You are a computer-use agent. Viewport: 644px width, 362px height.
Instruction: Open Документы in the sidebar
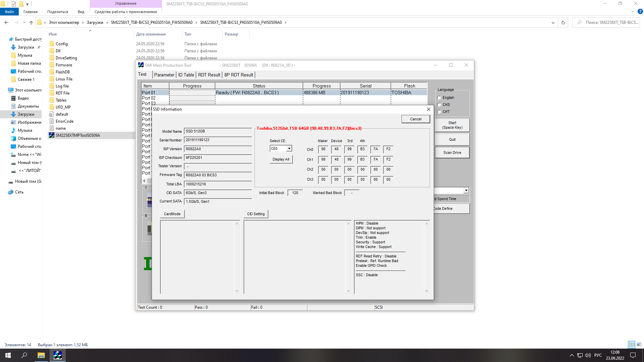point(28,106)
